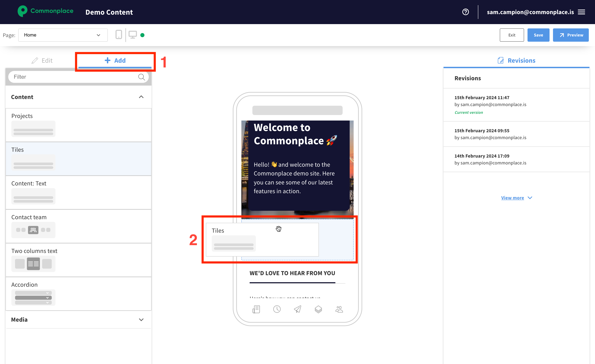This screenshot has width=595, height=364.
Task: Select the Accordion content block
Action: click(79, 293)
